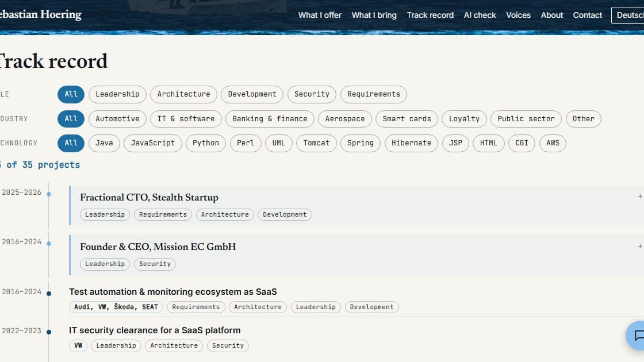Open the About page link
This screenshot has width=644, height=362.
tap(551, 15)
